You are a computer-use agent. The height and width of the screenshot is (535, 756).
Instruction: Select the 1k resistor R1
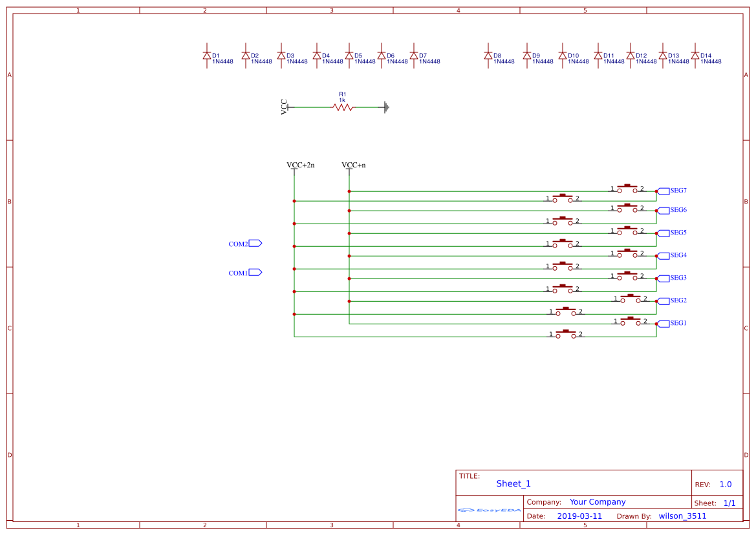point(342,107)
